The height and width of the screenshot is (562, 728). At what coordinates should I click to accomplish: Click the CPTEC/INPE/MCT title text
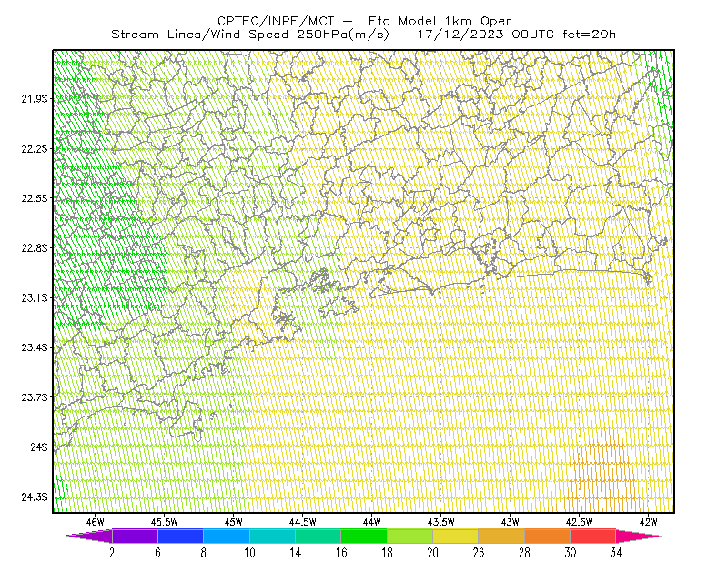pyautogui.click(x=276, y=21)
